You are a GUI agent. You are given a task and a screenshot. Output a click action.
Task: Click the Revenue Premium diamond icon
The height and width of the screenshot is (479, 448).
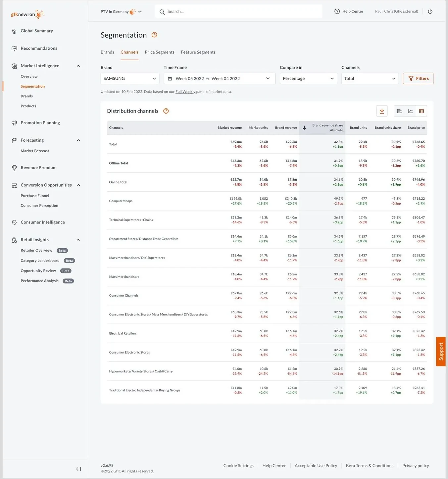pyautogui.click(x=14, y=168)
